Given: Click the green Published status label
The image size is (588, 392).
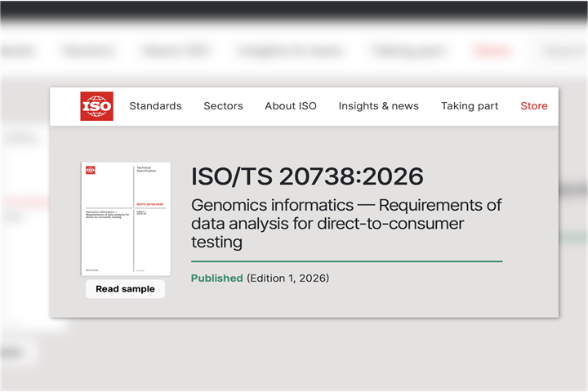Looking at the screenshot, I should click(216, 278).
